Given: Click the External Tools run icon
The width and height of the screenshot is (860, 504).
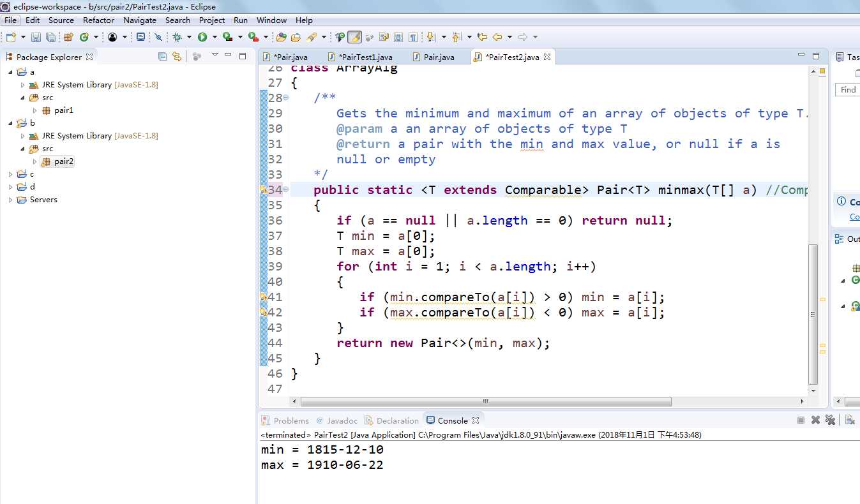Looking at the screenshot, I should (x=253, y=37).
